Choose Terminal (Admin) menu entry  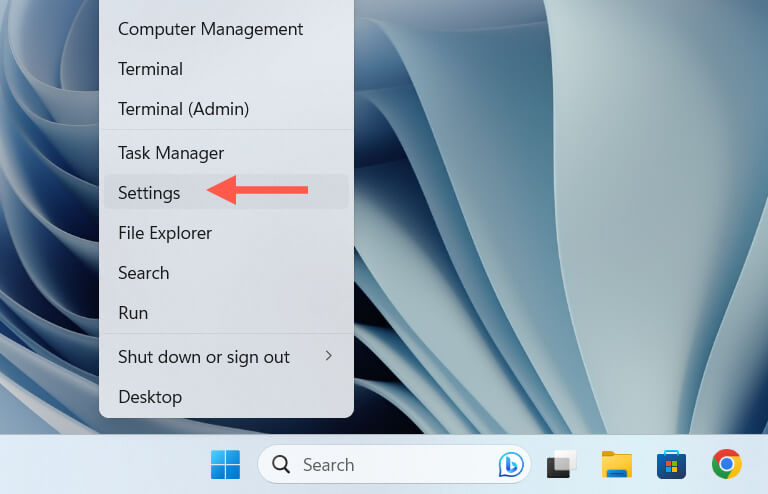pyautogui.click(x=226, y=109)
